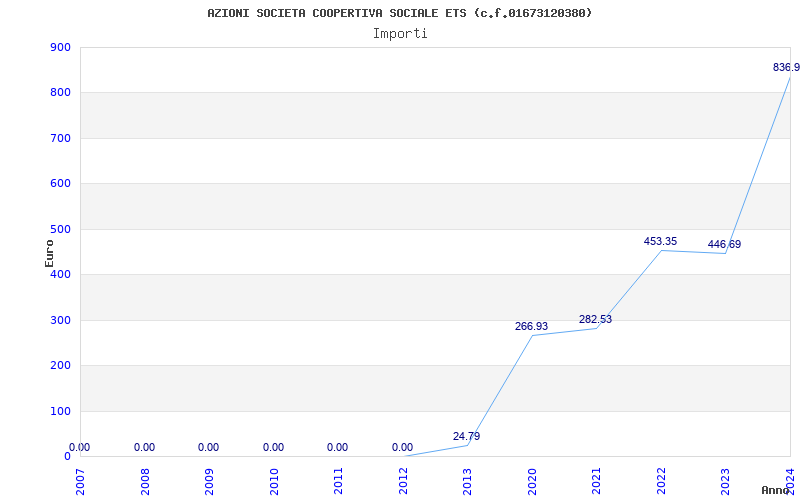Click the 0.00 value for year 2012
Viewport: 800px width, 500px height.
pyautogui.click(x=403, y=447)
